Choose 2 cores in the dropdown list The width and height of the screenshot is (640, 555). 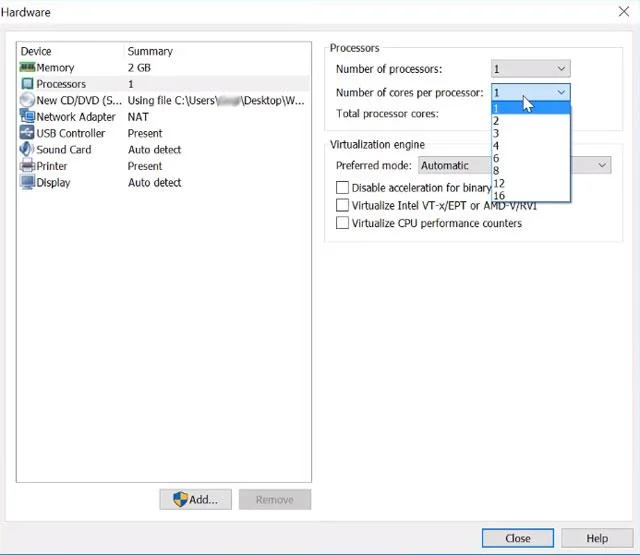pos(531,121)
